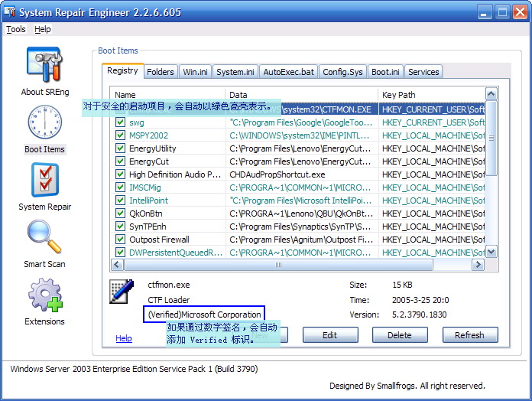Uncheck the IntelliPoint boot item
Image resolution: width=532 pixels, height=401 pixels.
click(x=120, y=200)
